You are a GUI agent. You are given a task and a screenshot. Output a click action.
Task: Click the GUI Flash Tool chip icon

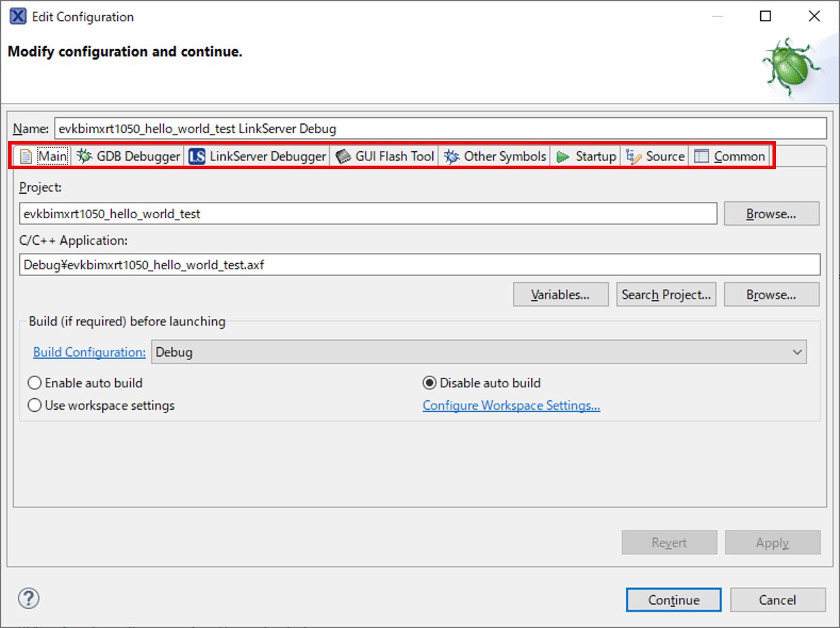click(344, 156)
